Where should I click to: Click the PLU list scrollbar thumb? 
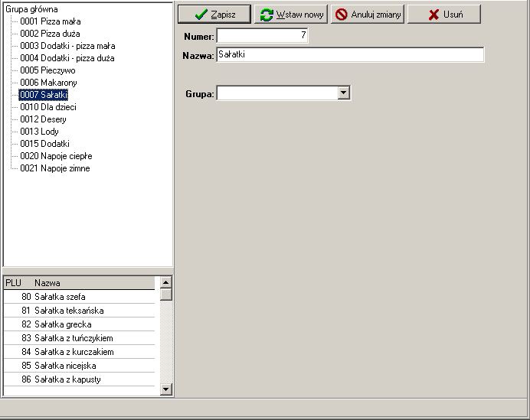166,295
